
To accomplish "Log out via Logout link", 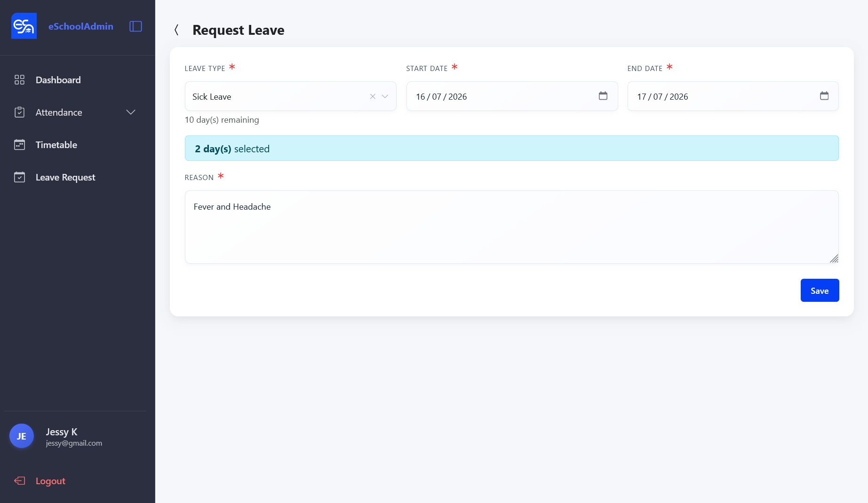I will tap(50, 481).
